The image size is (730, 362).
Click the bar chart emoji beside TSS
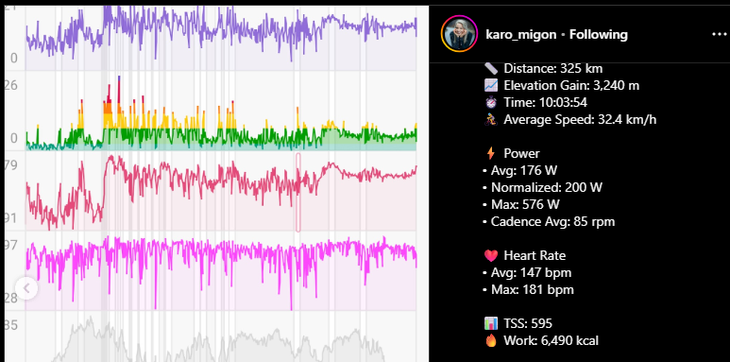click(x=491, y=323)
